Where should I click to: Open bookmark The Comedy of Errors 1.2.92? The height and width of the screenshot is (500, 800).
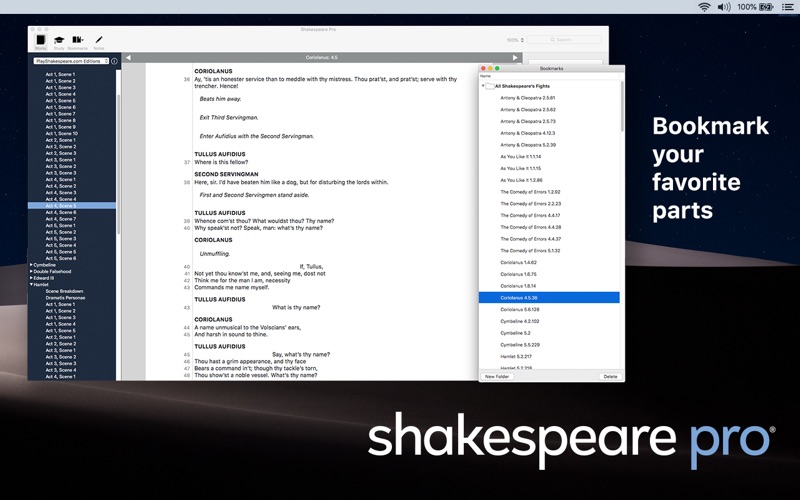(x=530, y=192)
